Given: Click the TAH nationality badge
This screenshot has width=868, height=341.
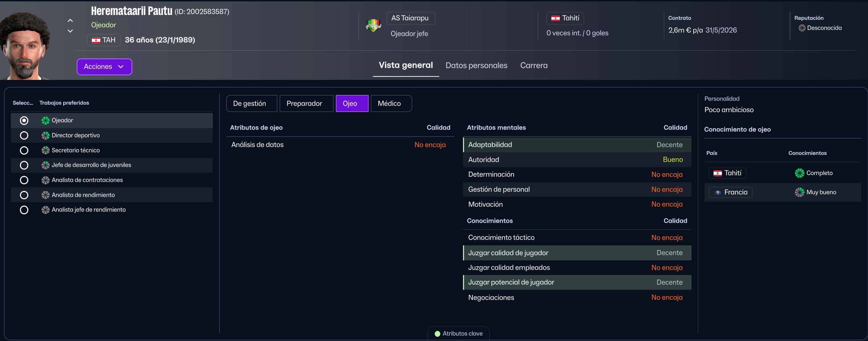Looking at the screenshot, I should 104,40.
